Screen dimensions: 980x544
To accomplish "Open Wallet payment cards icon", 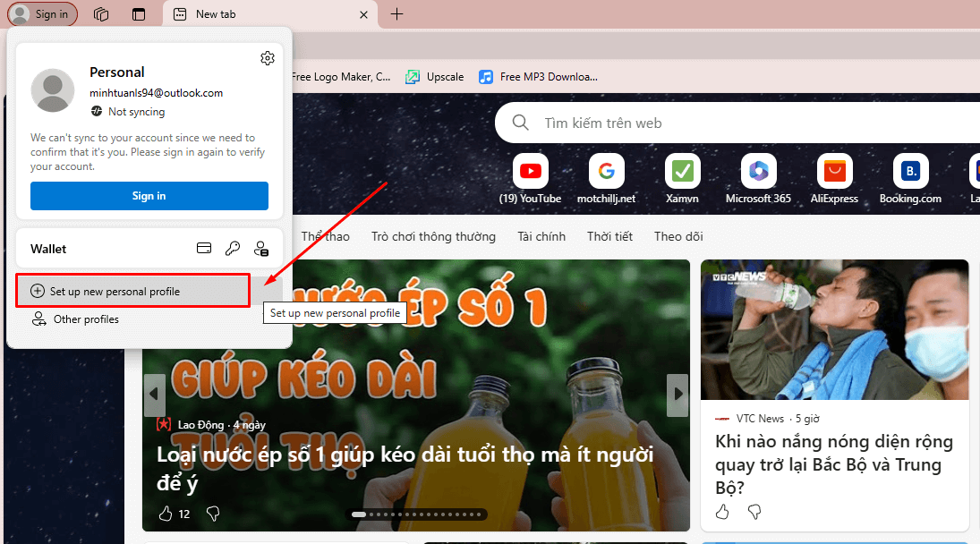I will point(204,248).
